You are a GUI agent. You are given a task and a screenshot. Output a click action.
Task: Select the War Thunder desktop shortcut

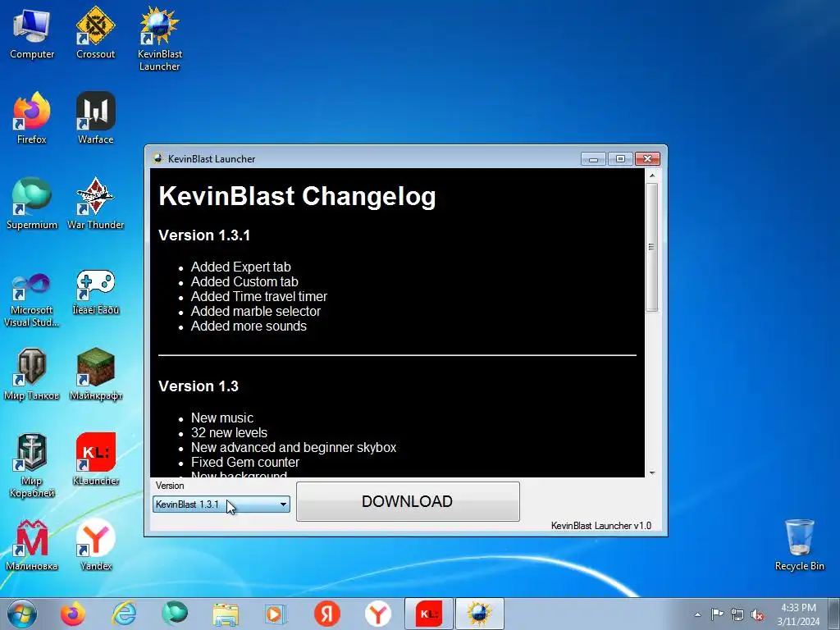click(95, 204)
